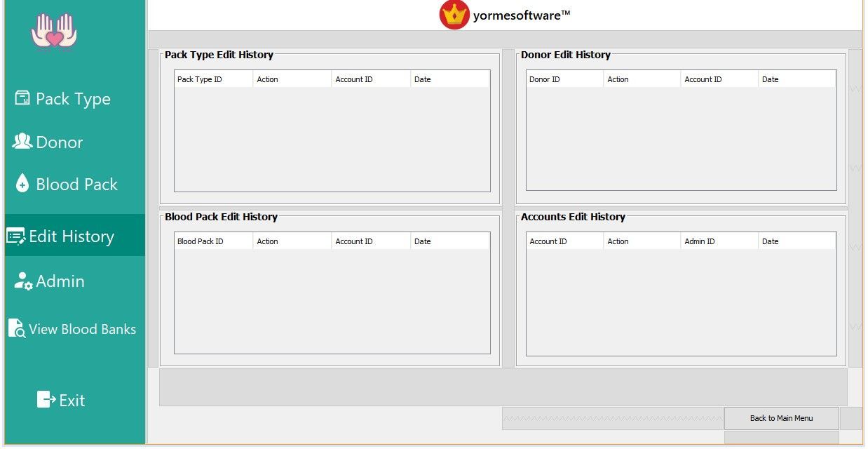The image size is (868, 449).
Task: Click inside the empty Donor history table
Action: pyautogui.click(x=681, y=138)
